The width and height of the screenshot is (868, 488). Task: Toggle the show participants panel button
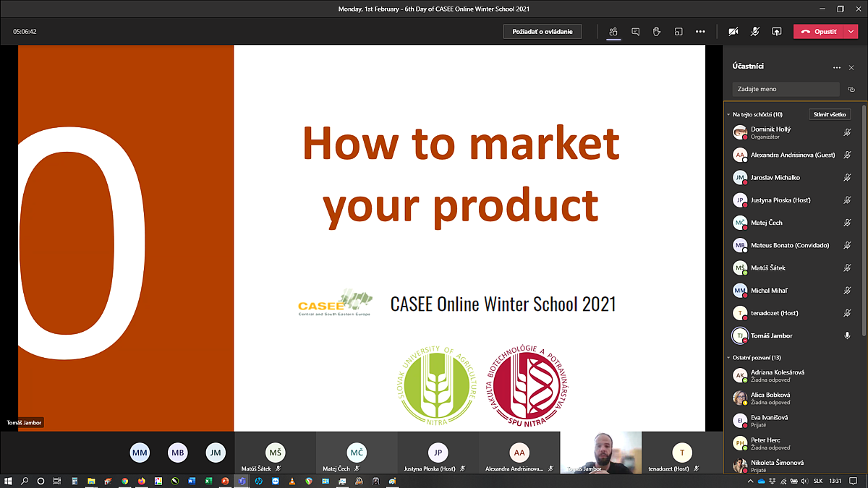point(613,32)
